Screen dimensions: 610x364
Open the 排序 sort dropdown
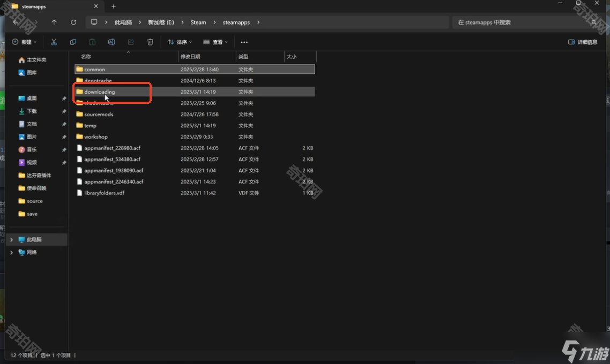pos(180,42)
